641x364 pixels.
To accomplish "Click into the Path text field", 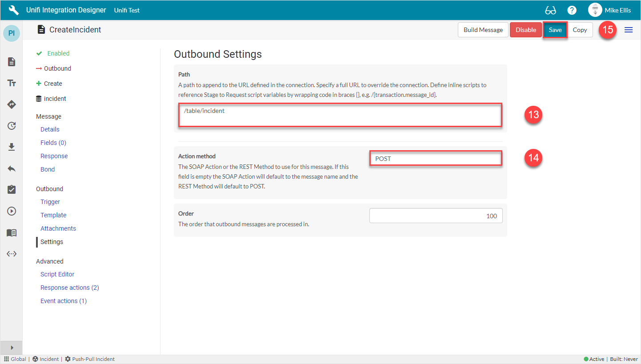I will (340, 115).
